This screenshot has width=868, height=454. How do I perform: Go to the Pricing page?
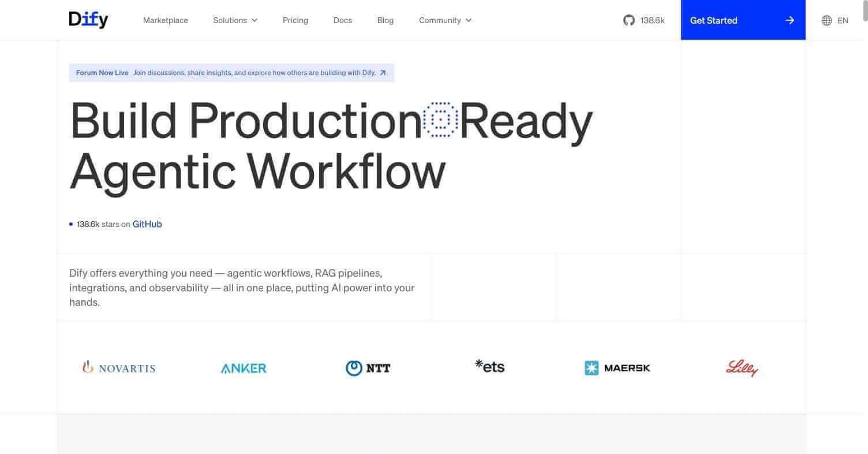pyautogui.click(x=295, y=20)
